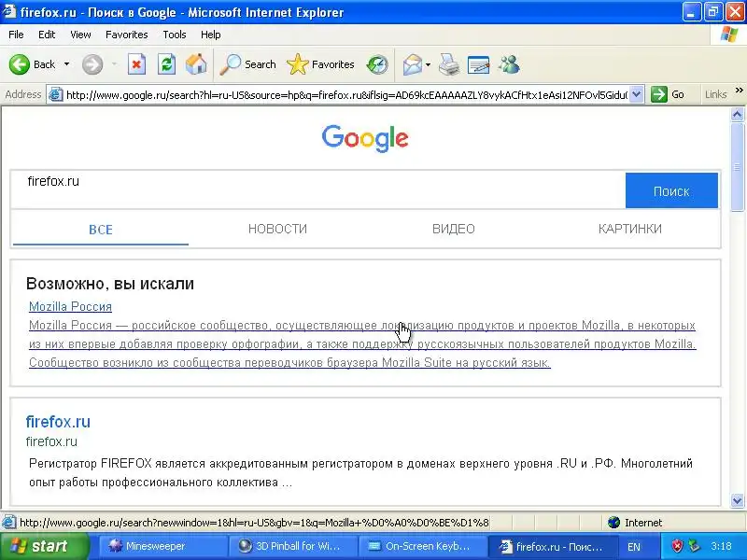Screen dimensions: 747x560
Task: Refresh the page with the green arrows icon
Action: click(167, 64)
